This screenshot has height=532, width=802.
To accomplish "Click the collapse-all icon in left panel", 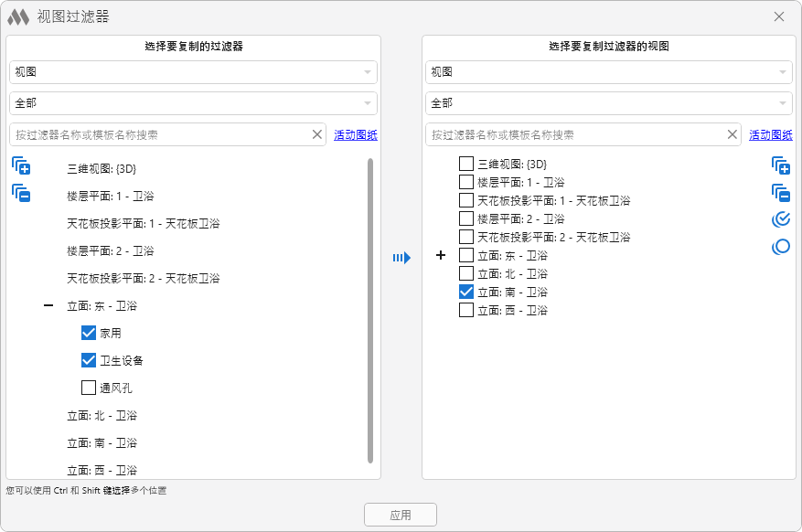I will click(21, 193).
